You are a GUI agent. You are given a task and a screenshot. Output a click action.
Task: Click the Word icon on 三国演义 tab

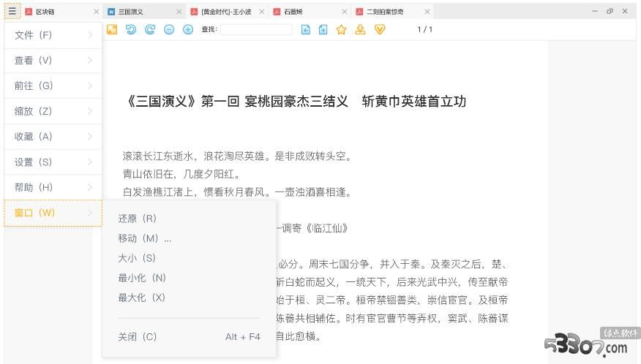(111, 12)
